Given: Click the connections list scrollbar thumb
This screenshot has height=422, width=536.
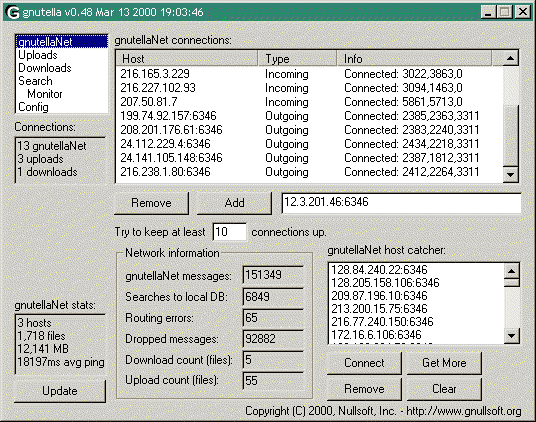Looking at the screenshot, I should pyautogui.click(x=510, y=136).
